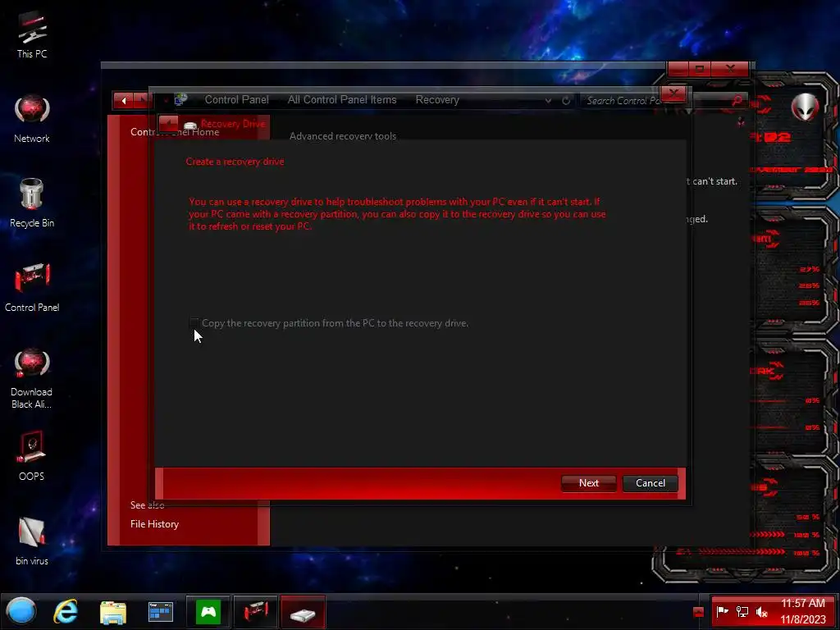Launch Internet Explorer from the taskbar
Screen dimensions: 840x630
point(66,611)
